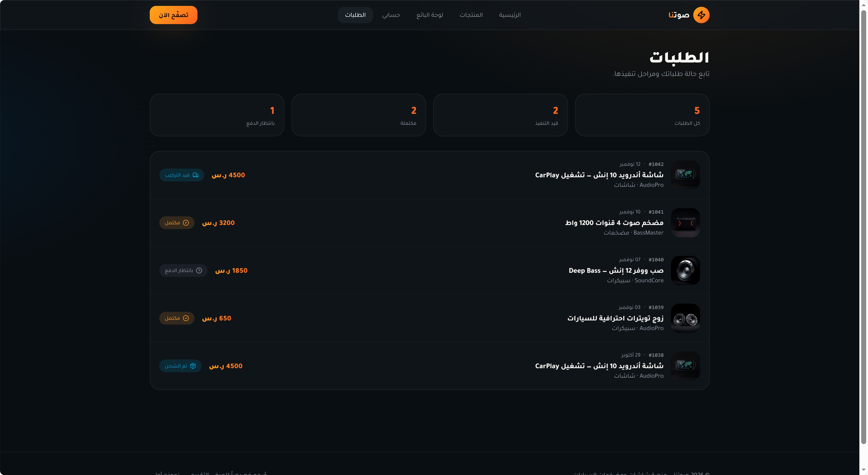Image resolution: width=868 pixels, height=475 pixels.
Task: Click the order number #1041
Action: [x=656, y=212]
